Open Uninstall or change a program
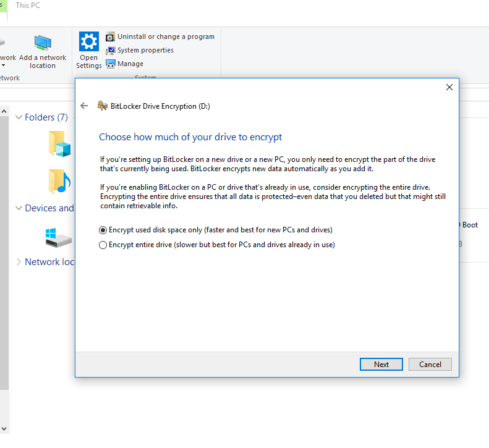 pyautogui.click(x=160, y=37)
